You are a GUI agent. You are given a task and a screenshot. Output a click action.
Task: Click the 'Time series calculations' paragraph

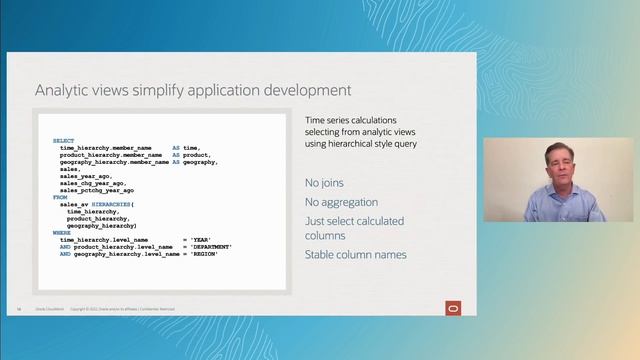[x=361, y=132]
